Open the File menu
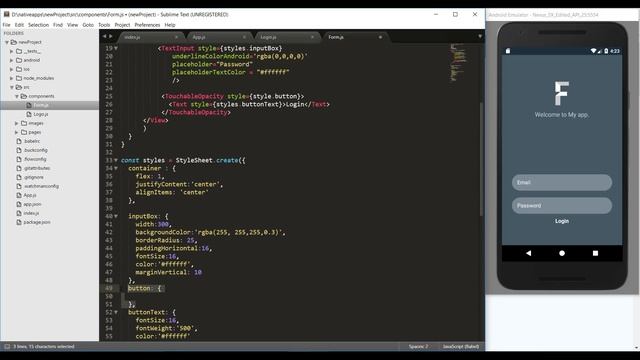 7,25
